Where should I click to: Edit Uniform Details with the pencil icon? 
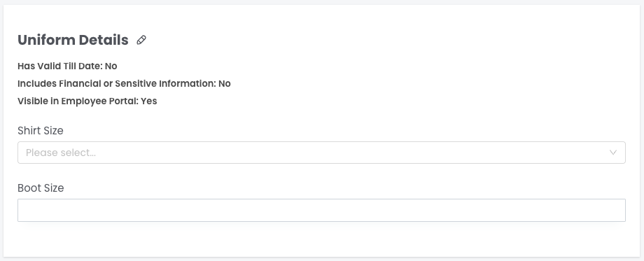141,40
